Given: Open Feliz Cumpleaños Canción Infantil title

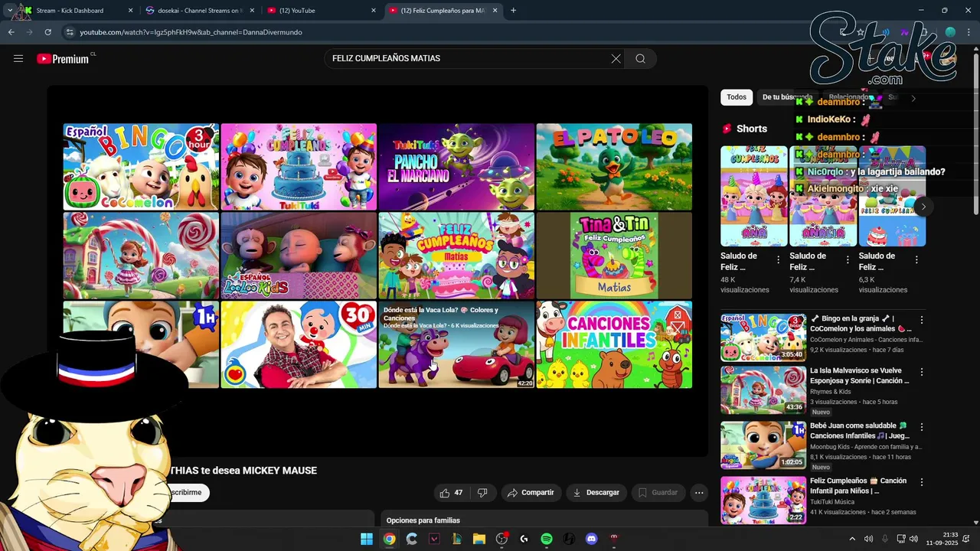Looking at the screenshot, I should tap(858, 486).
